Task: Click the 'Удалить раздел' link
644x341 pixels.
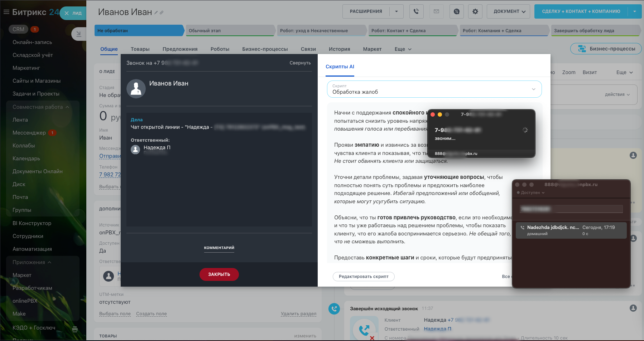Action: pyautogui.click(x=299, y=314)
